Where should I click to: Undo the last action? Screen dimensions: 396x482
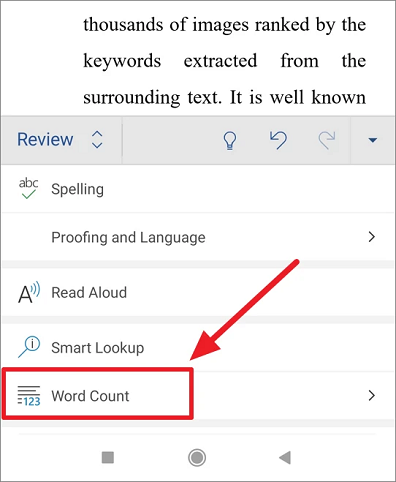click(278, 140)
